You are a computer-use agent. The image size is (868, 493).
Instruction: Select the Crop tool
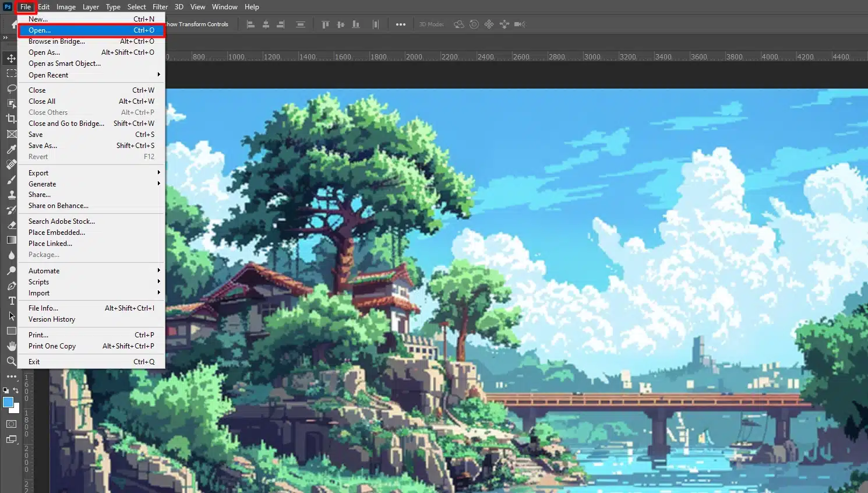(11, 119)
